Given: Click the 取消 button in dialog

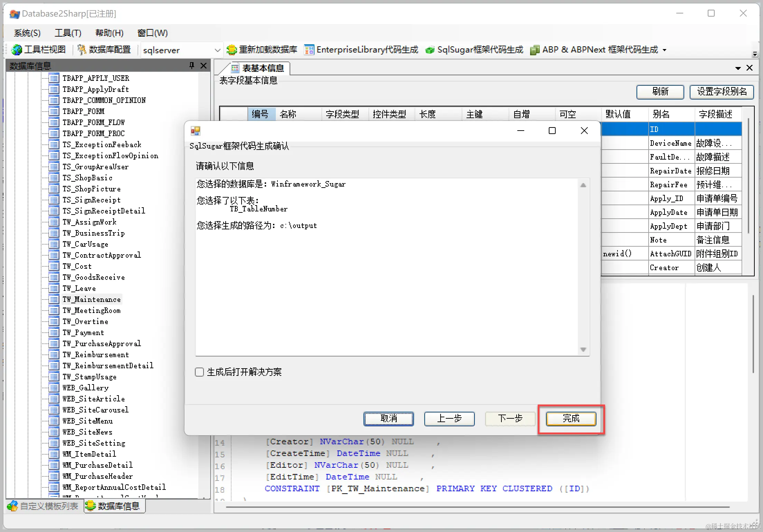Looking at the screenshot, I should tap(388, 419).
